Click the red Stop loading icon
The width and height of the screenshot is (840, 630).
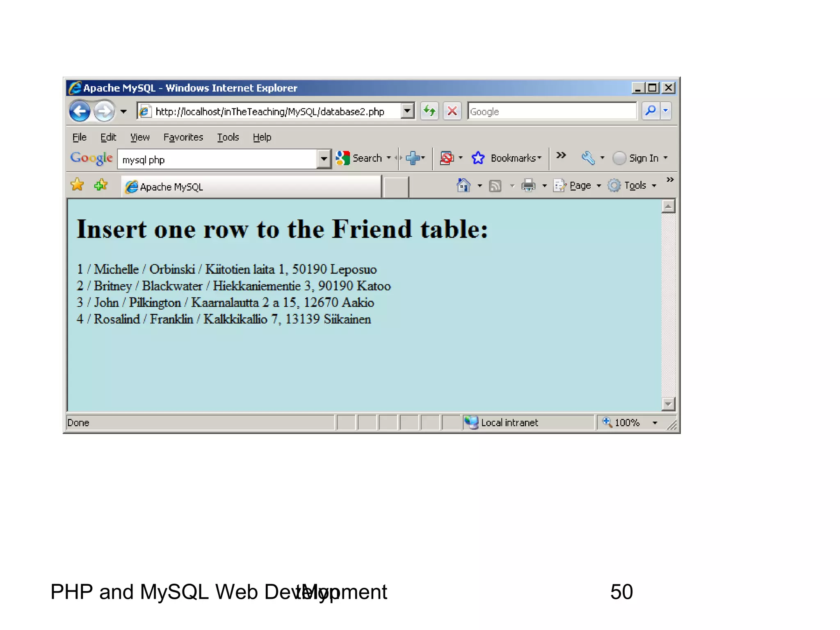click(x=452, y=111)
